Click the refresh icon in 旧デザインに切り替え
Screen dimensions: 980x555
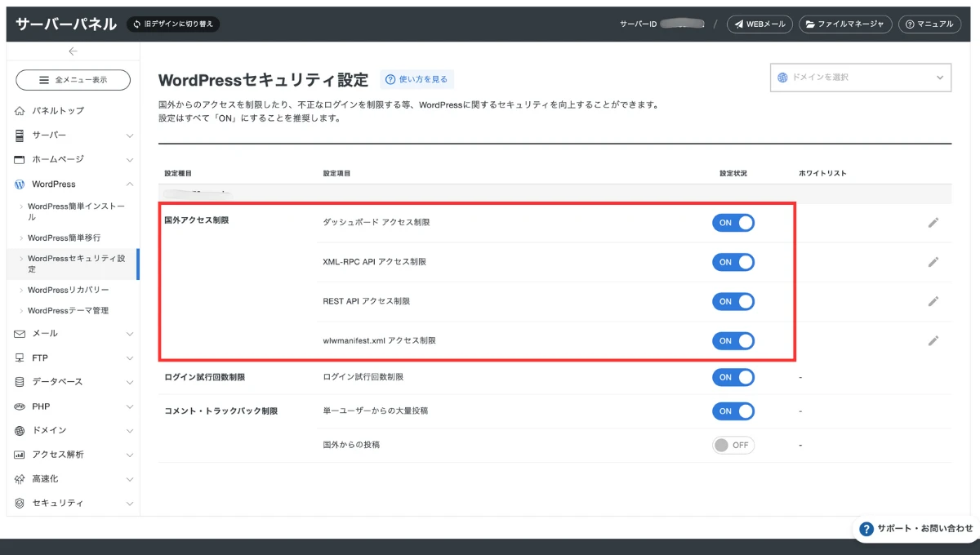tap(136, 24)
